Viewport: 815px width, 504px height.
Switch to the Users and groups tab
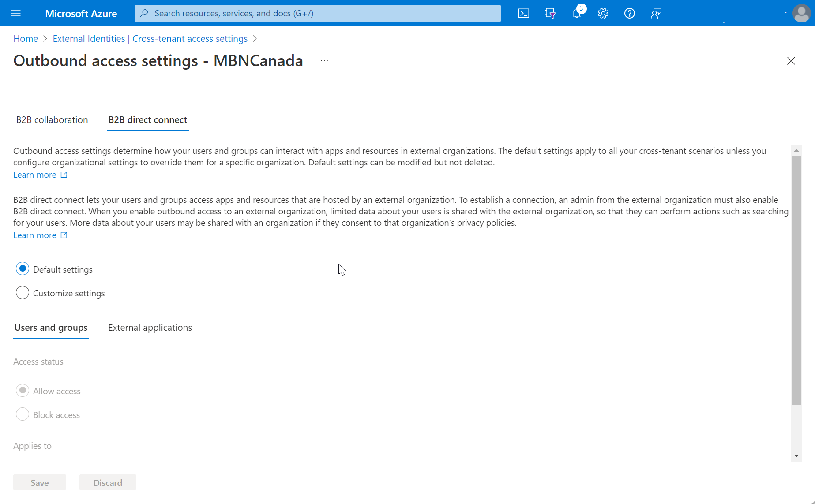(51, 328)
